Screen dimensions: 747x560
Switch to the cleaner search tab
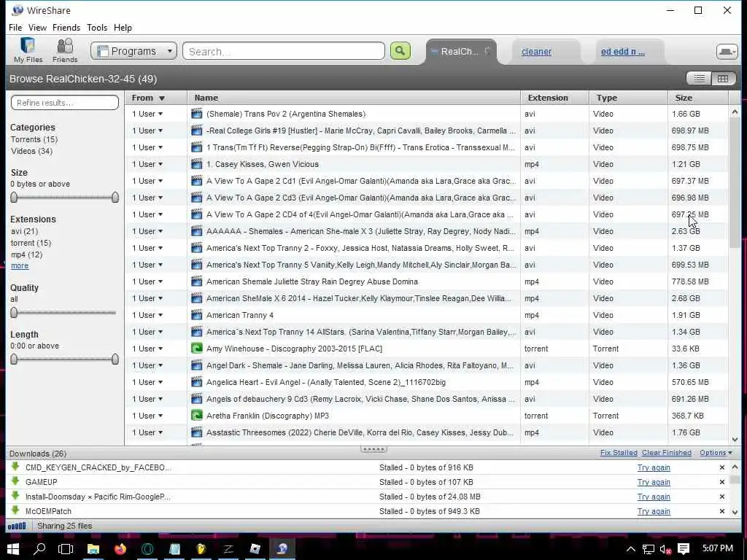click(x=536, y=52)
